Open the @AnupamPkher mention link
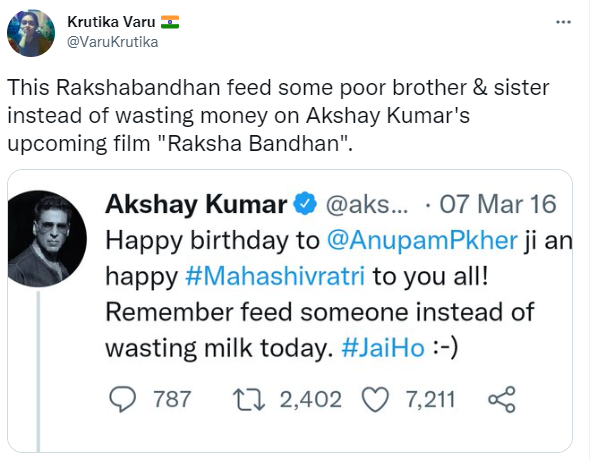This screenshot has width=593, height=460. tap(422, 241)
